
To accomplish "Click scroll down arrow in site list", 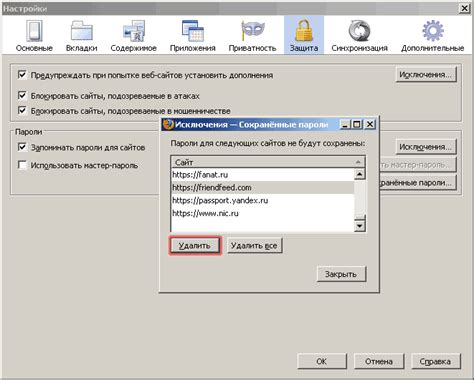I will (x=359, y=226).
